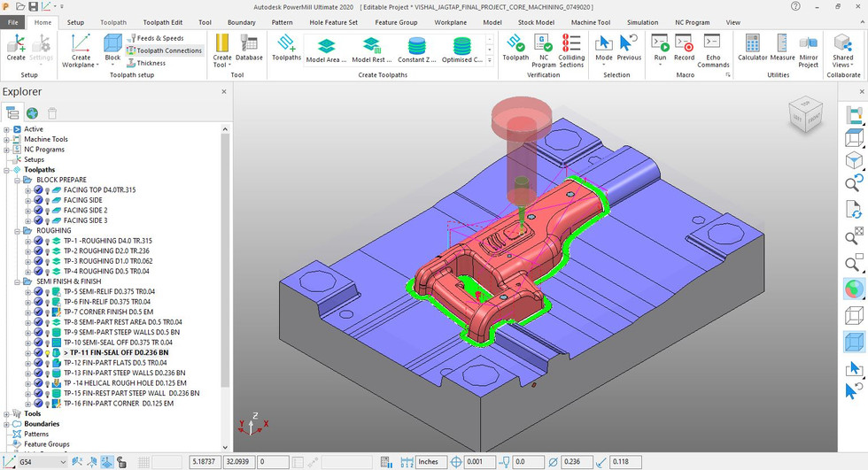
Task: Open the Boundary ribbon tab
Action: [x=241, y=23]
